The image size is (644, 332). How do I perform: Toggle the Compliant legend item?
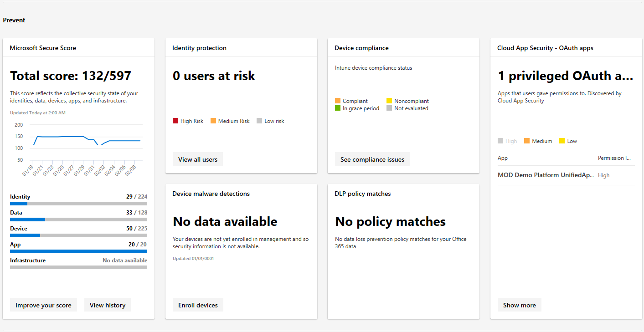pyautogui.click(x=351, y=101)
